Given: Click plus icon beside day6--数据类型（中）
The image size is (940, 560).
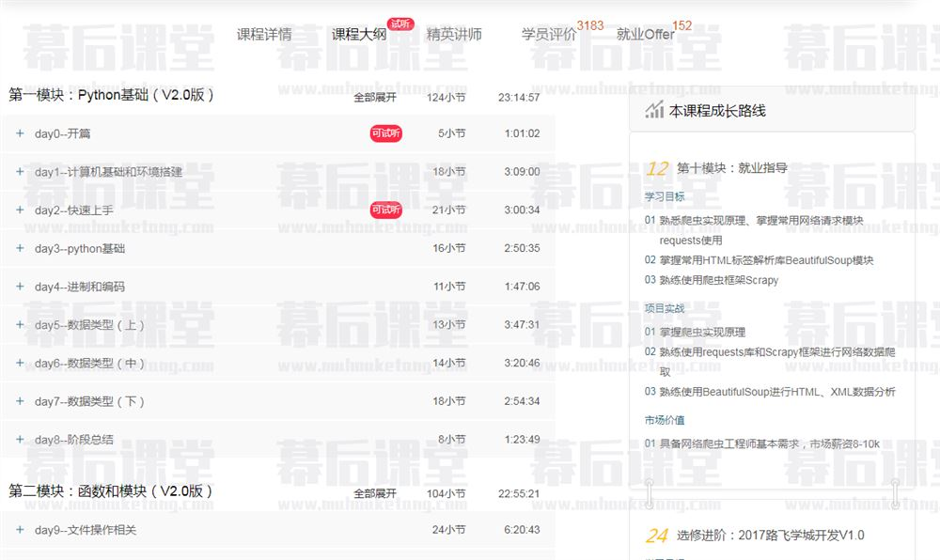Looking at the screenshot, I should 20,363.
